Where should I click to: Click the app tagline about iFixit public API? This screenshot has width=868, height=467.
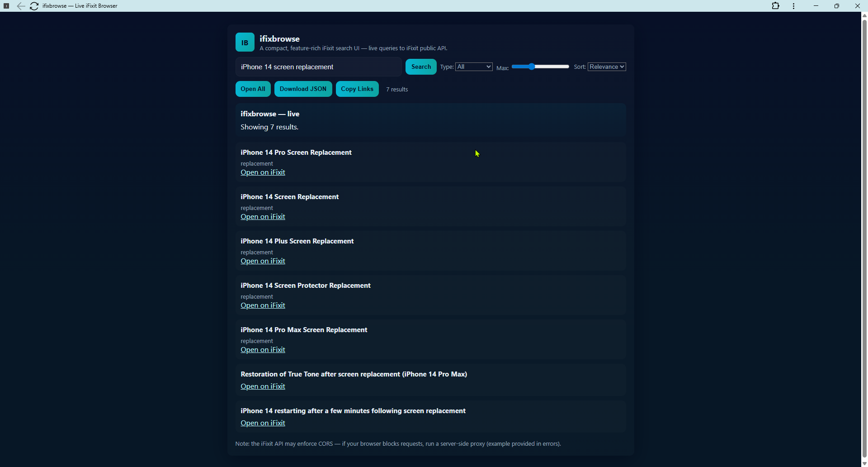[354, 48]
